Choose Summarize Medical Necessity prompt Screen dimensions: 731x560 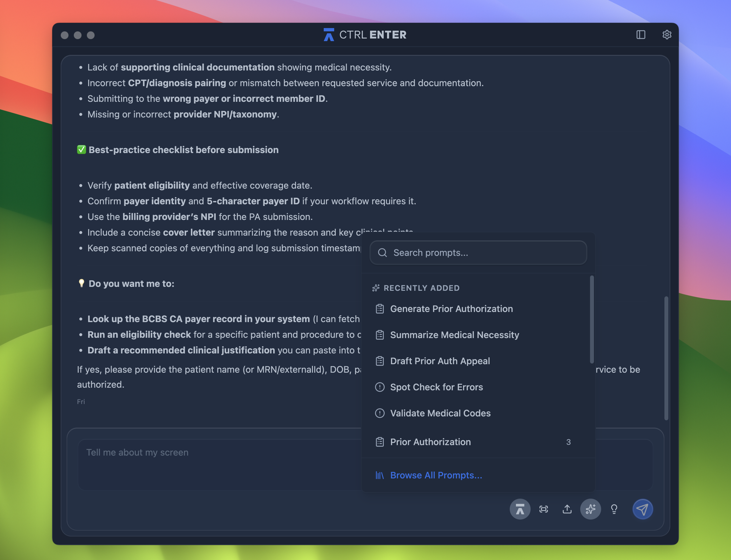pos(454,335)
